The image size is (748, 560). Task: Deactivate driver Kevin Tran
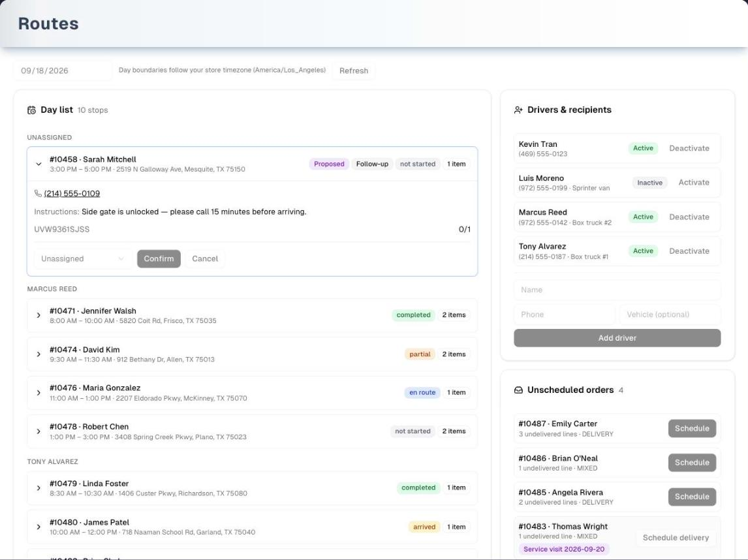[689, 148]
